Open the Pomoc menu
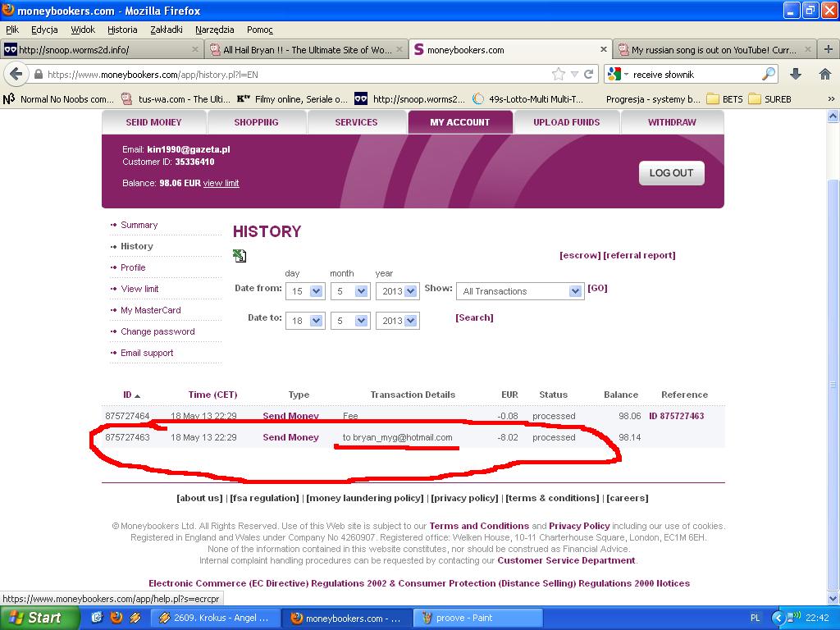This screenshot has width=840, height=630. [260, 30]
